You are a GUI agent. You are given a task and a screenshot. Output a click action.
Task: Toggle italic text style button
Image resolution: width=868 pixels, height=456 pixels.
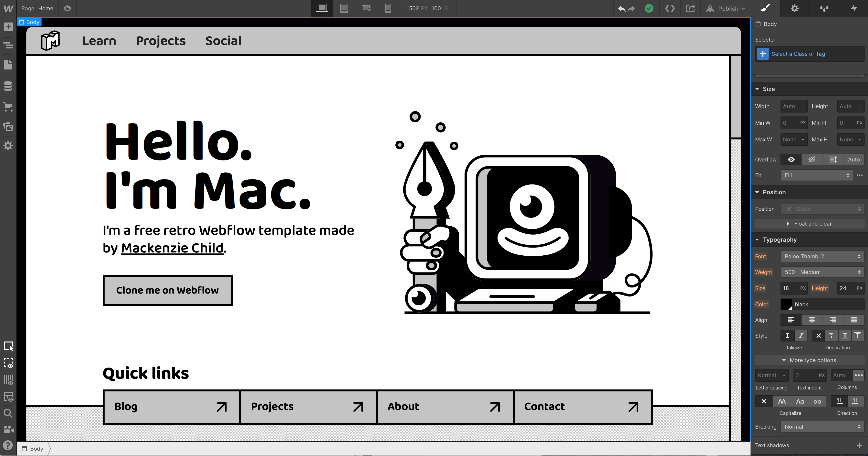[x=801, y=336]
